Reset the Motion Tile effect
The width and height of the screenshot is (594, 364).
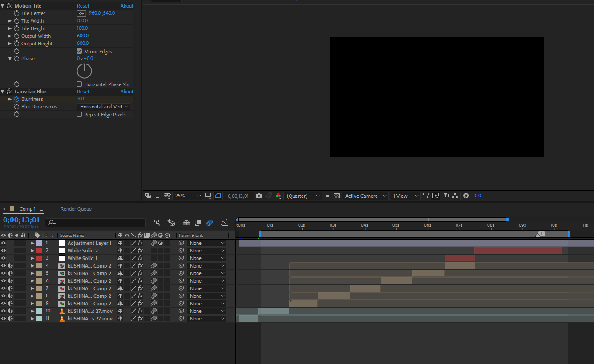(x=83, y=6)
